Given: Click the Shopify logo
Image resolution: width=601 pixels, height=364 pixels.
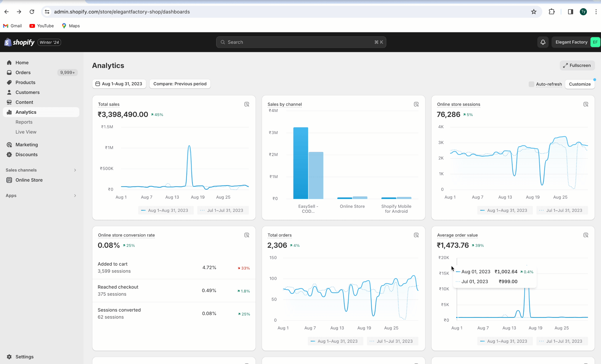Looking at the screenshot, I should pos(19,42).
